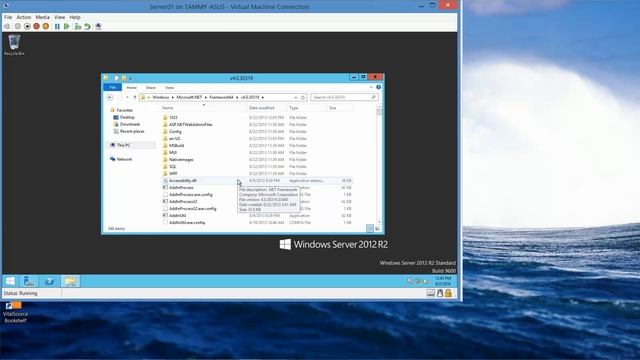Screen dimensions: 640x360
Task: Open Server Manager from VM taskbar
Action: pyautogui.click(x=29, y=281)
